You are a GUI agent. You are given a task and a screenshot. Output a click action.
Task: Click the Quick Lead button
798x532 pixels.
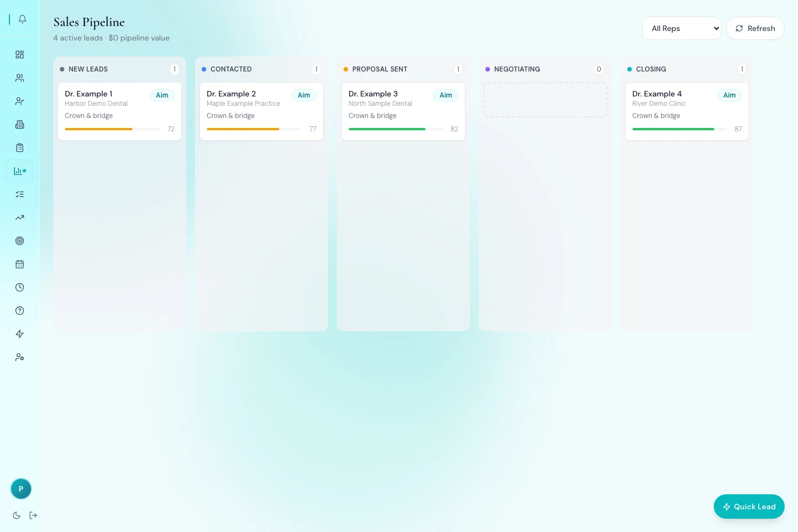coord(749,507)
